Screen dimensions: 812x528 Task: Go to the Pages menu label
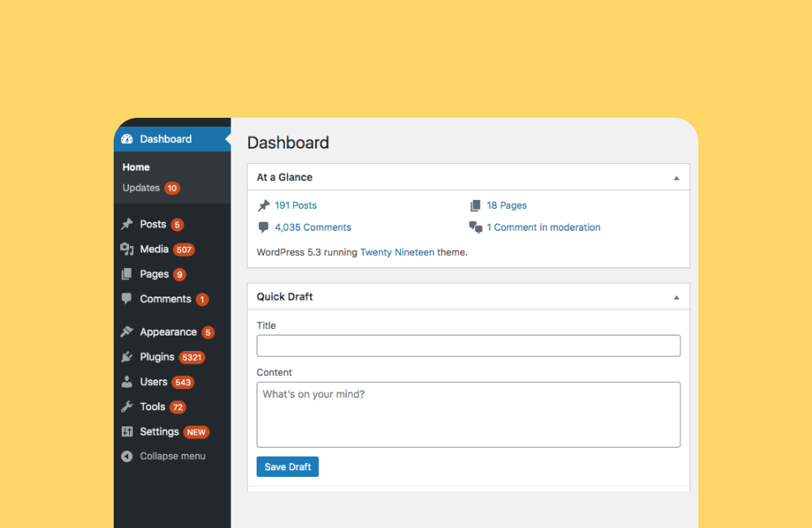coord(154,274)
